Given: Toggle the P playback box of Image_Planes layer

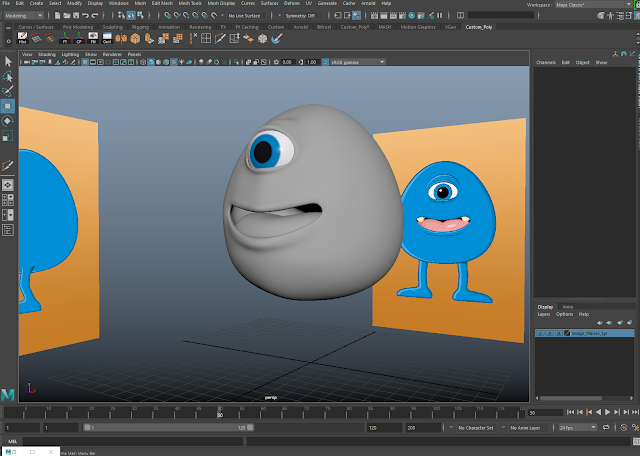Looking at the screenshot, I should 549,334.
